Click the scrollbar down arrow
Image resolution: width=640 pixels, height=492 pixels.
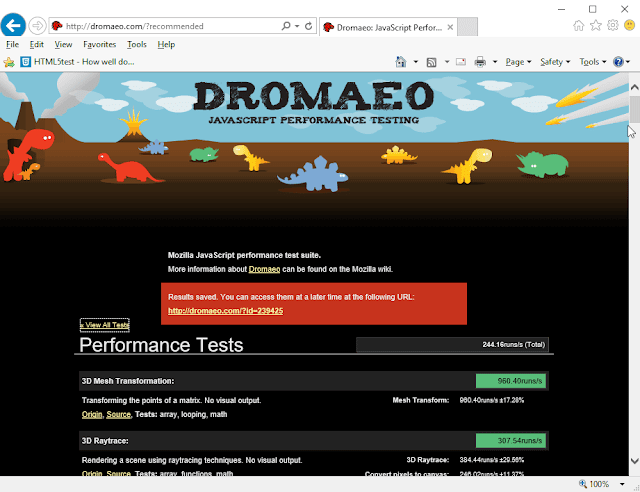pyautogui.click(x=634, y=461)
